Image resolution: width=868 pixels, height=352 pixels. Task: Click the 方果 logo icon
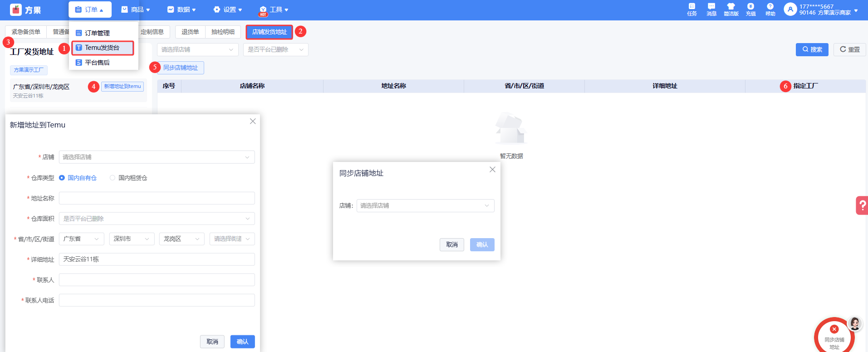coord(16,10)
